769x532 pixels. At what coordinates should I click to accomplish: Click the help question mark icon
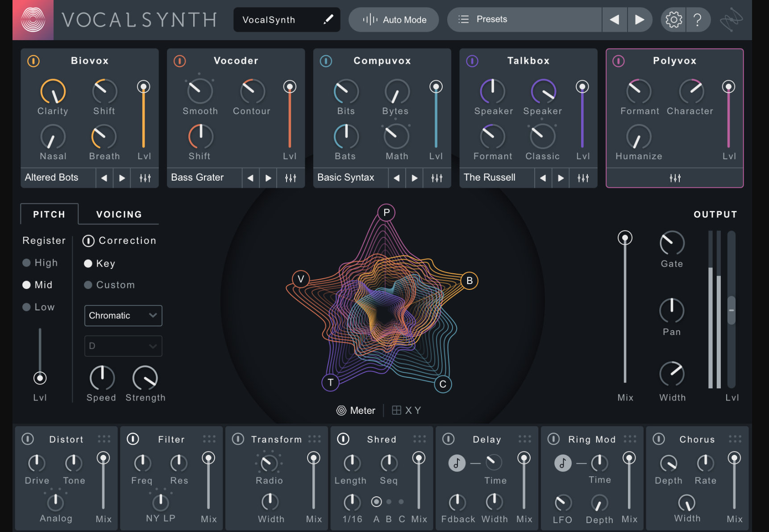(x=698, y=20)
